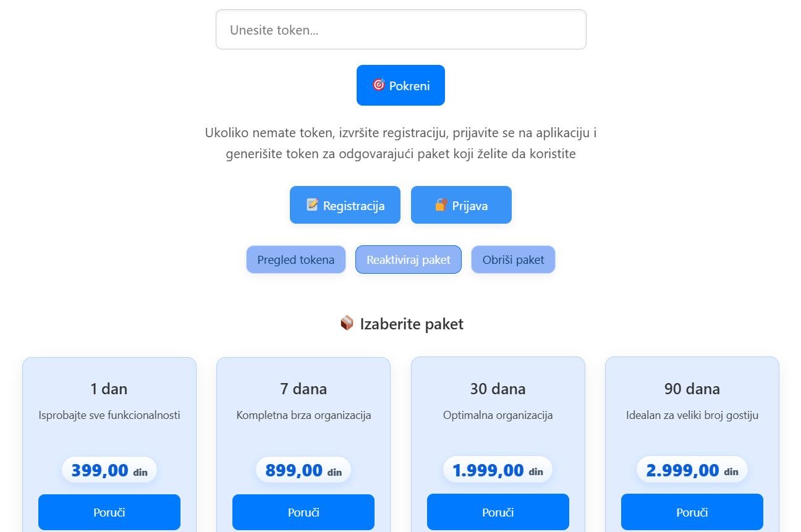Order the 30 dana package
Image resolution: width=801 pixels, height=532 pixels.
coord(498,512)
